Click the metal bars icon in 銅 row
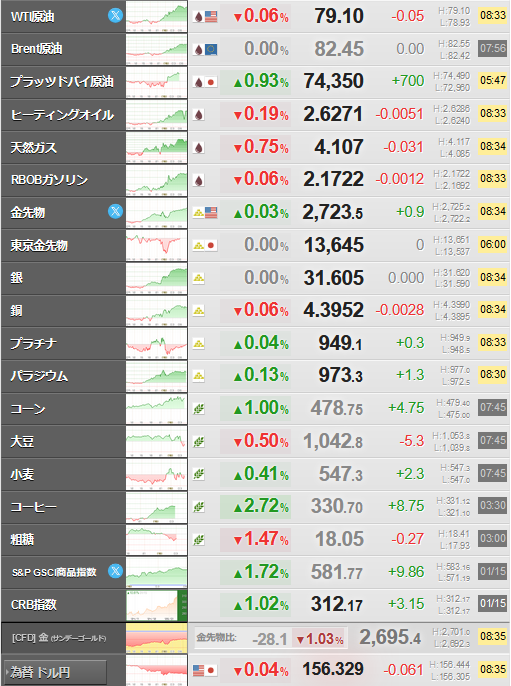Image resolution: width=511 pixels, height=686 pixels. 199,311
